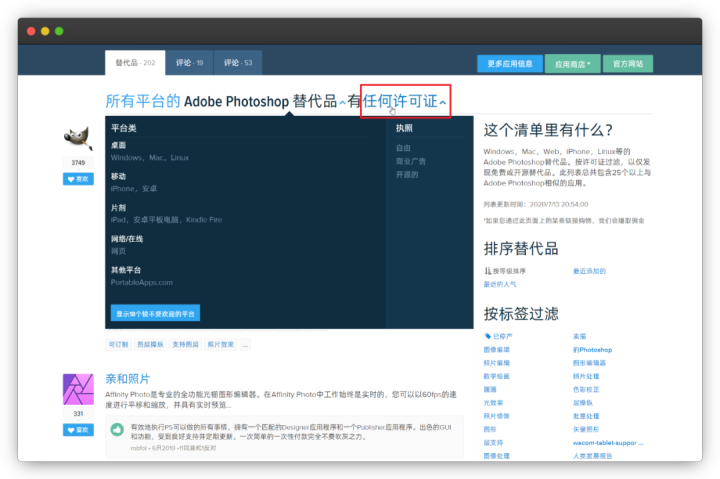Choose PortableApps.com under 其他平台
720x479 pixels.
[141, 282]
